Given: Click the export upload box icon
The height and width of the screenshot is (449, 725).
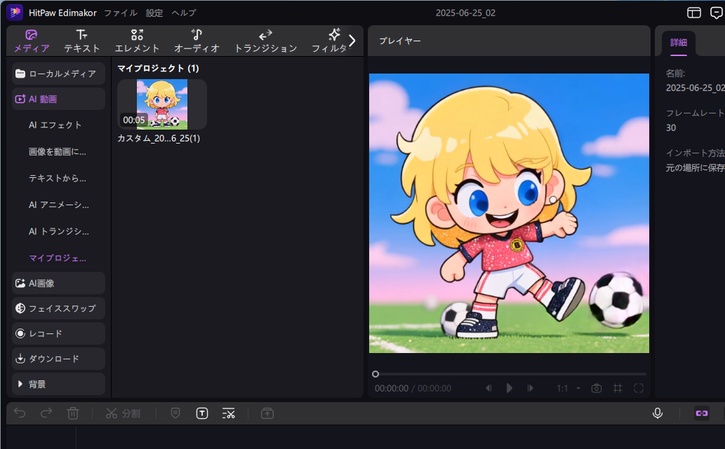Looking at the screenshot, I should click(x=267, y=413).
